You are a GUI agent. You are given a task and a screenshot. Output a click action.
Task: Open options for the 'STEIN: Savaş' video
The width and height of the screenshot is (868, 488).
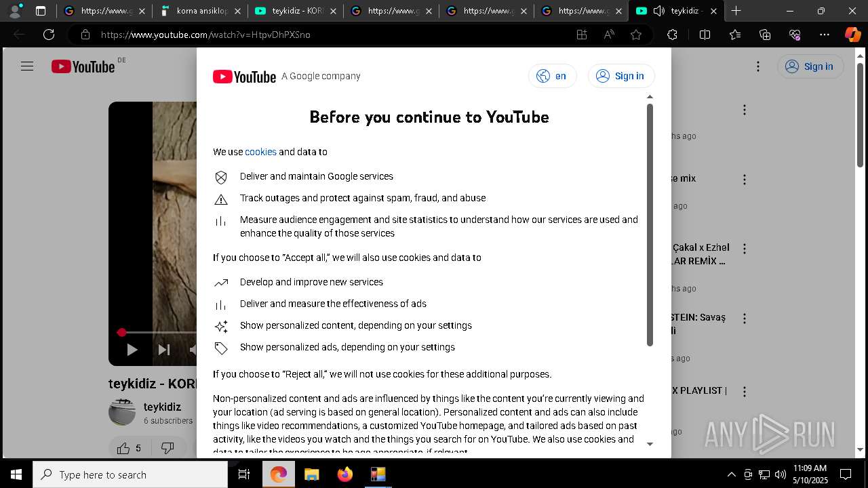click(x=745, y=319)
